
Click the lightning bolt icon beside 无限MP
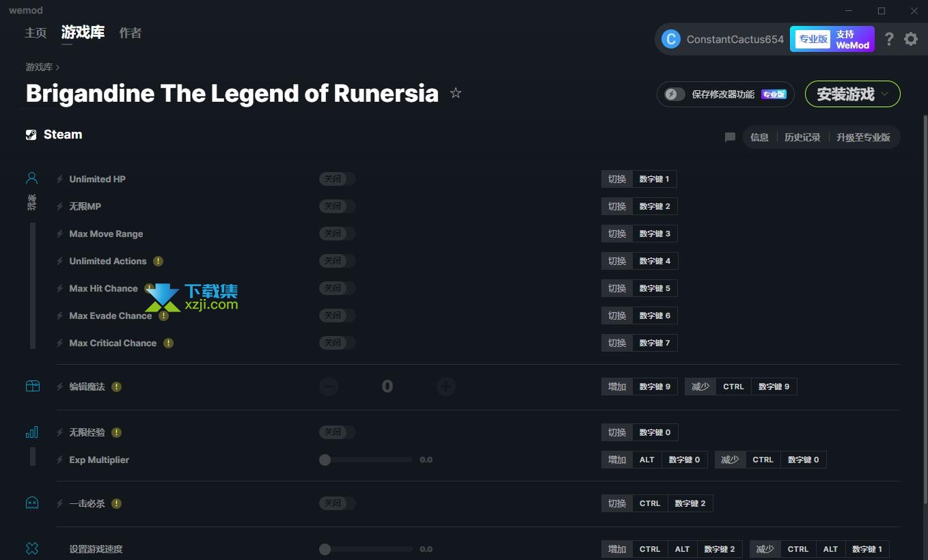(x=60, y=206)
